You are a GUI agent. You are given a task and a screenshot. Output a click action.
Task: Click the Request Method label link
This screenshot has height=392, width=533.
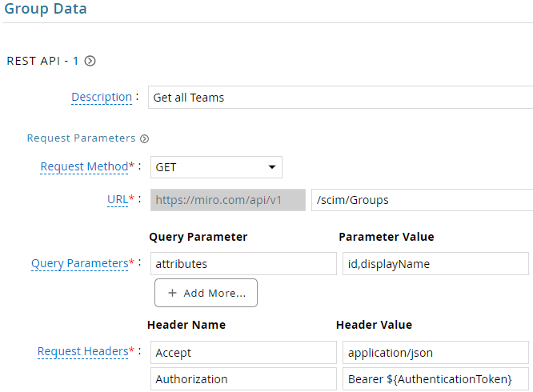point(84,166)
